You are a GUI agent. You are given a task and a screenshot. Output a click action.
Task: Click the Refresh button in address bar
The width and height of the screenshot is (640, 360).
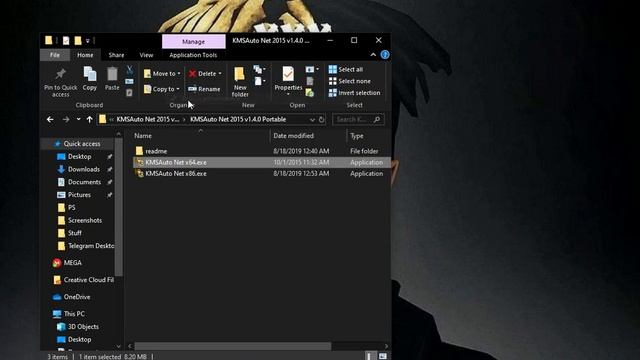pos(322,119)
